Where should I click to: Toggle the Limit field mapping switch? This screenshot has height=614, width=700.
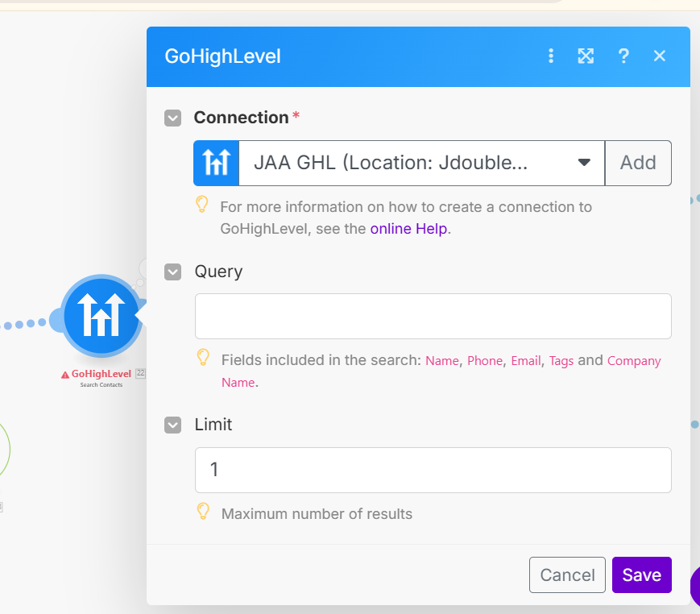pyautogui.click(x=172, y=425)
